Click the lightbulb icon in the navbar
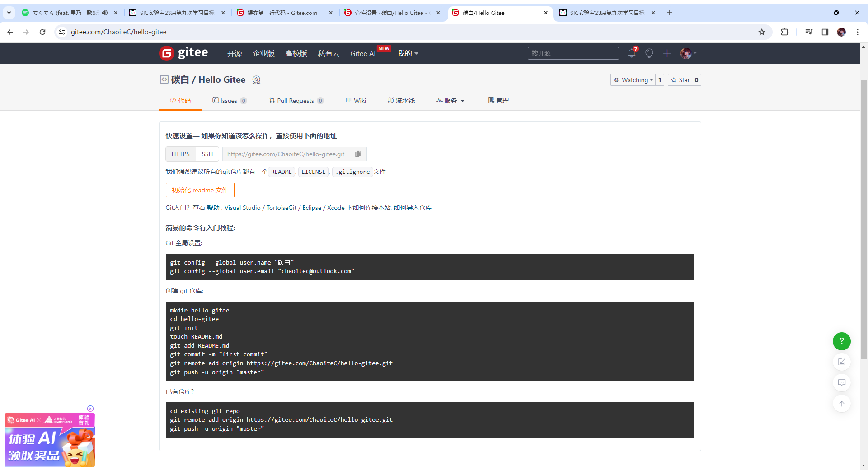The height and width of the screenshot is (470, 868). click(649, 53)
